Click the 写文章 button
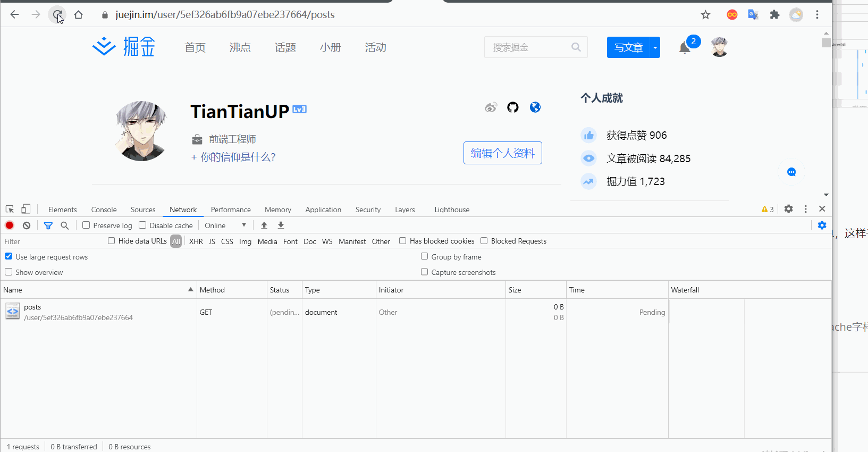The height and width of the screenshot is (452, 868). tap(628, 47)
